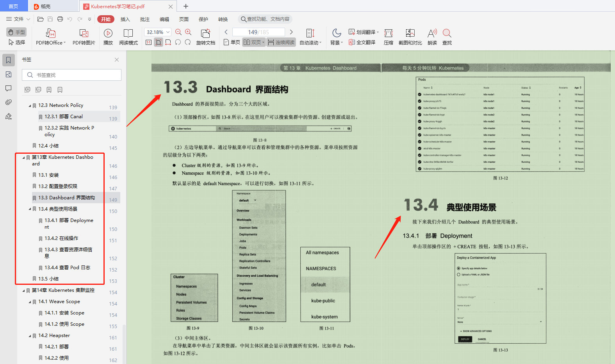This screenshot has width=615, height=364.
Task: Close the Kubernetes学习笔记.pdf tab
Action: point(171,7)
